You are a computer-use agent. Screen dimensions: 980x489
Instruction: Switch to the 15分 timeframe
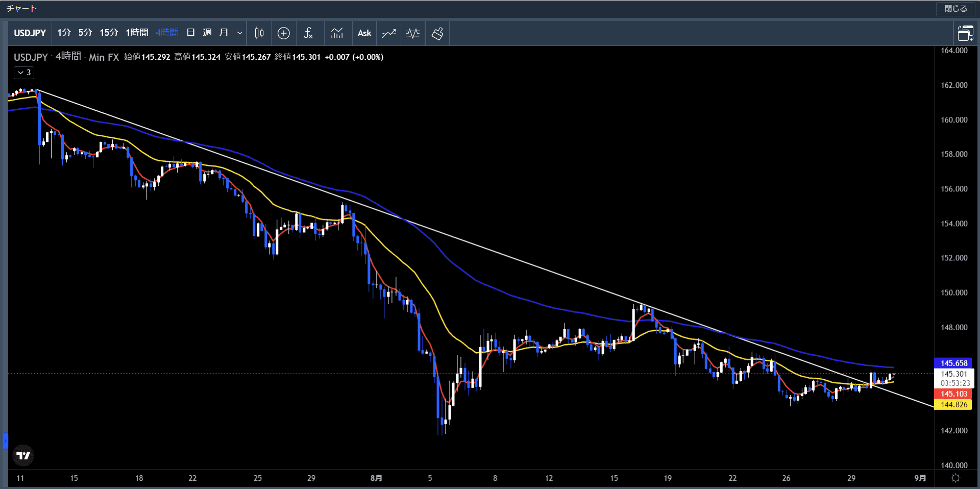[109, 33]
